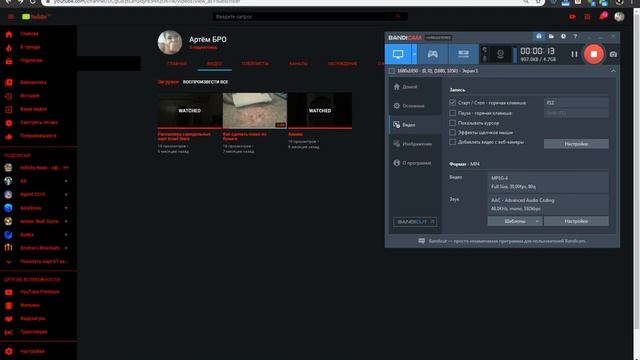The image size is (640, 360).
Task: Open YouTube apps grid icon
Action: [x=587, y=17]
